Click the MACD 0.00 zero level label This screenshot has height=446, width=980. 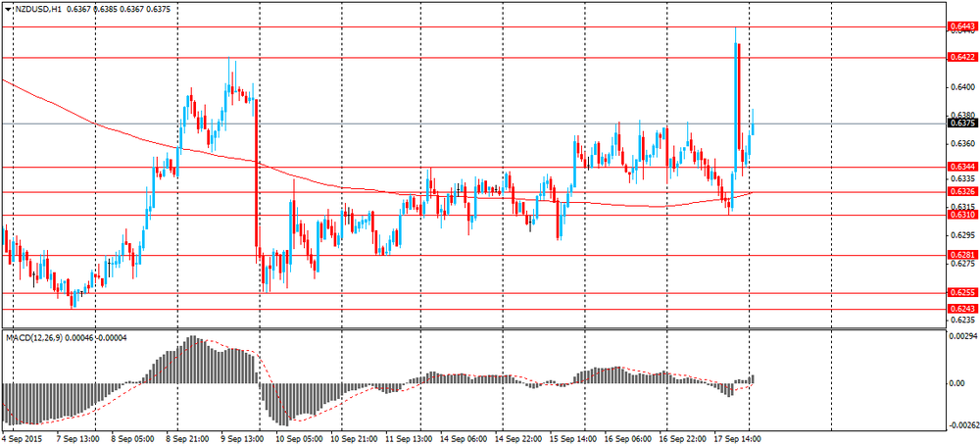coord(956,383)
